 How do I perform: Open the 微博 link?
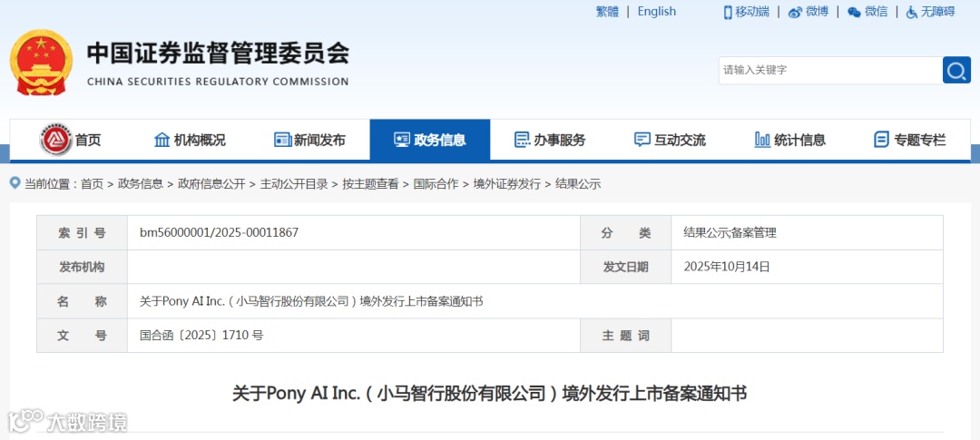(x=817, y=12)
